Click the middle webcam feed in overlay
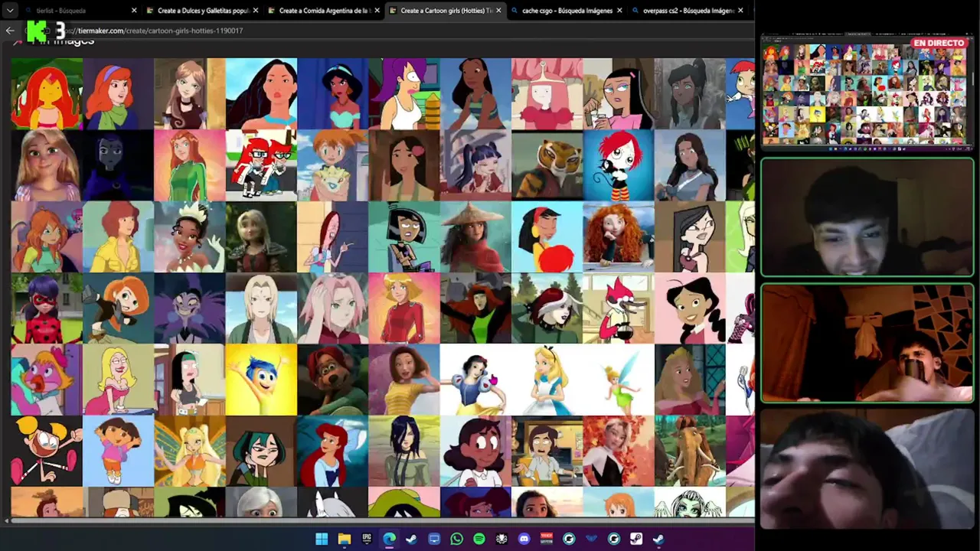 867,344
